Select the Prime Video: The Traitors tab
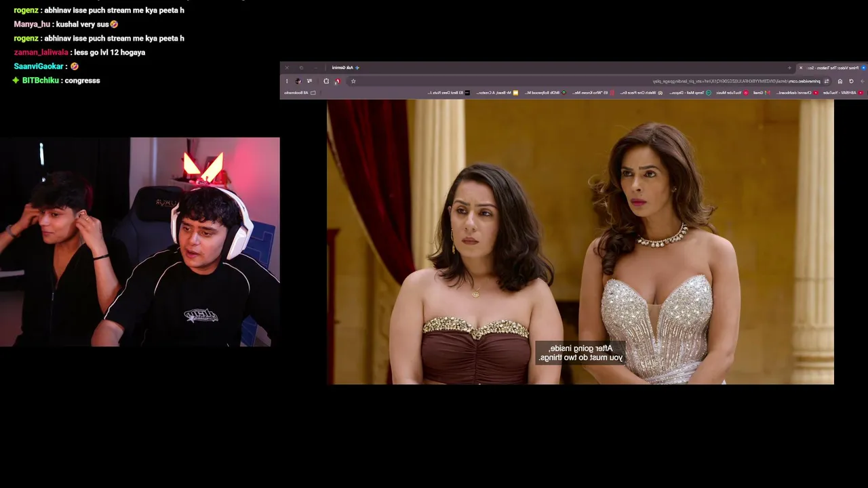The width and height of the screenshot is (868, 488). (x=831, y=68)
